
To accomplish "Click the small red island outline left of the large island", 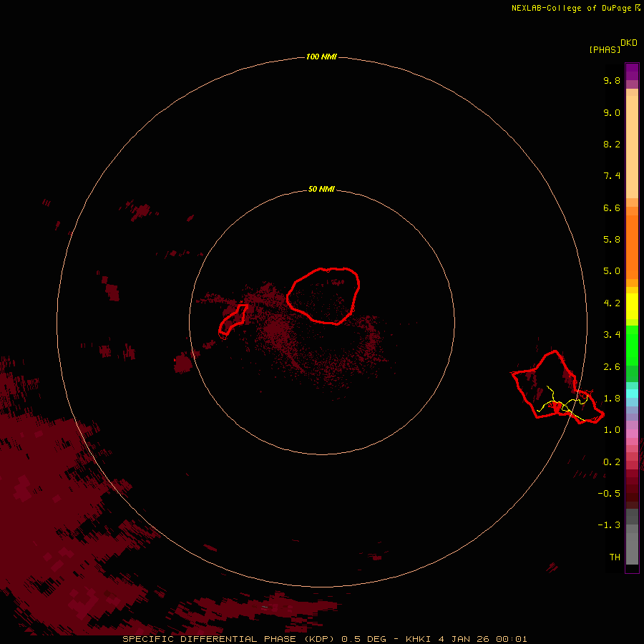I will 233,320.
